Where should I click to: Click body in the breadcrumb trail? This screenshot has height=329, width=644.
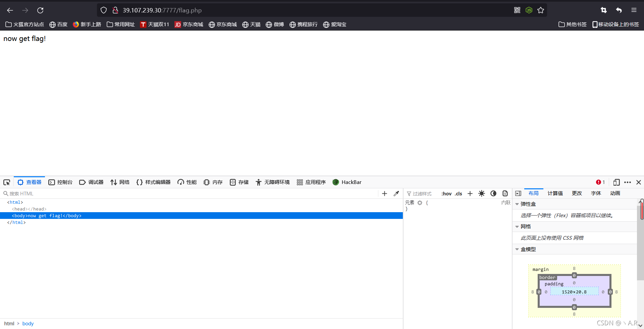pyautogui.click(x=28, y=324)
